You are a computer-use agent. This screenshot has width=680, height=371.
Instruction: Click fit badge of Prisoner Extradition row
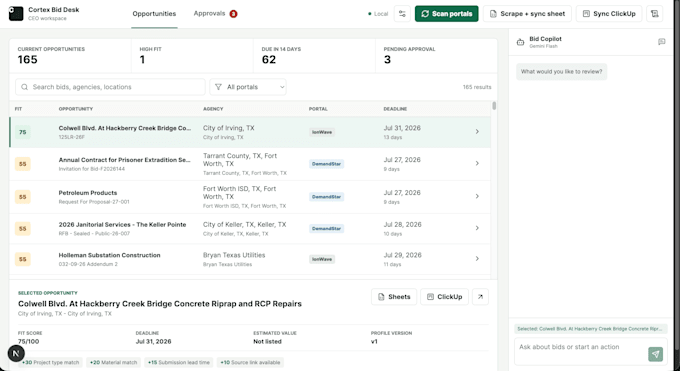[23, 164]
